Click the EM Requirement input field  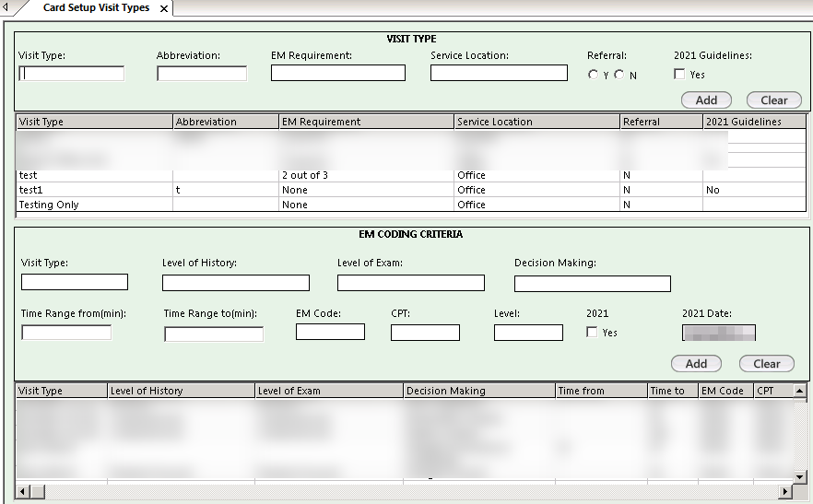pyautogui.click(x=338, y=73)
